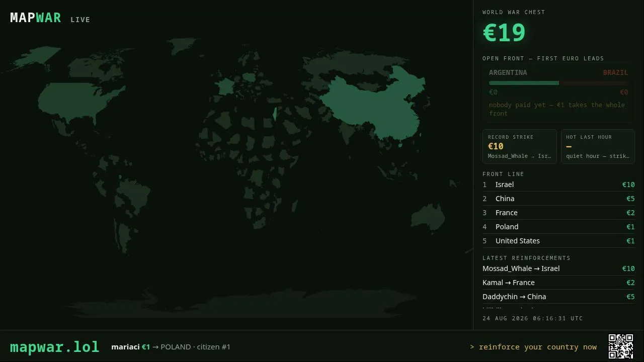Click Argentina side of open front
Image resolution: width=644 pixels, height=362 pixels.
point(508,72)
